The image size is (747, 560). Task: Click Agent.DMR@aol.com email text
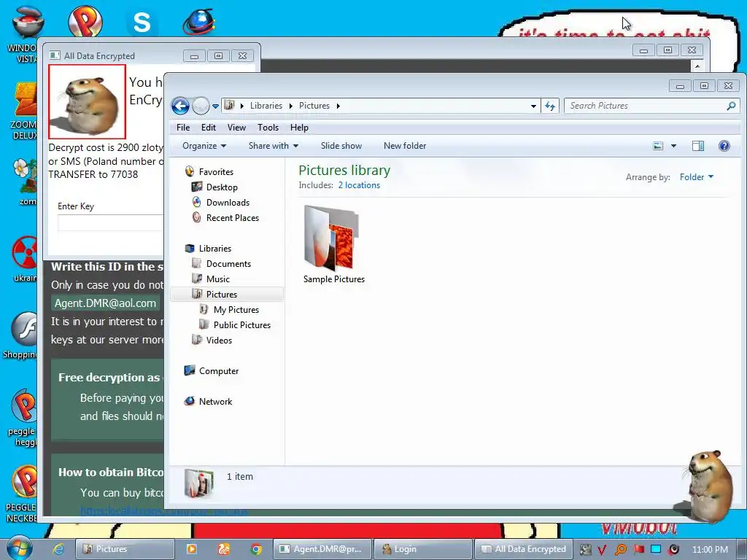coord(105,303)
